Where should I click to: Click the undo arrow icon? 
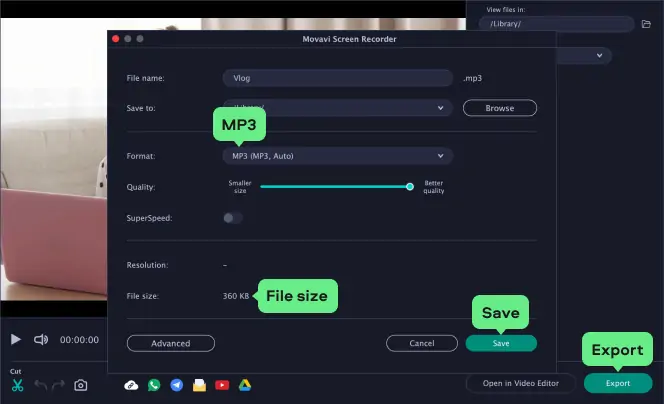[x=41, y=385]
